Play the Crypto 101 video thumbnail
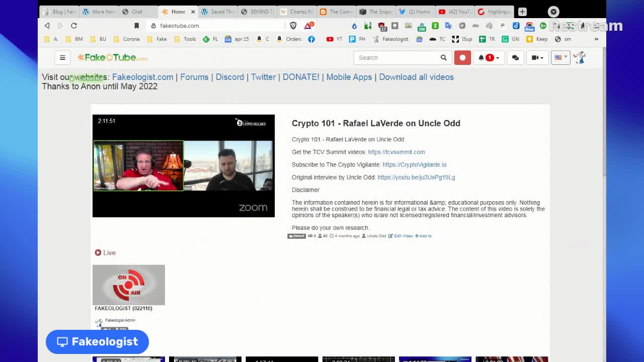The height and width of the screenshot is (362, 644). [184, 166]
